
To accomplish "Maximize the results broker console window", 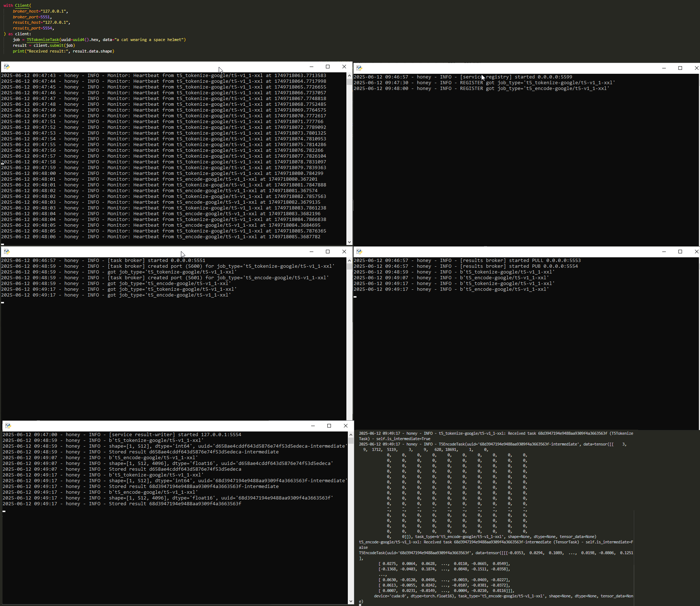I will (680, 252).
